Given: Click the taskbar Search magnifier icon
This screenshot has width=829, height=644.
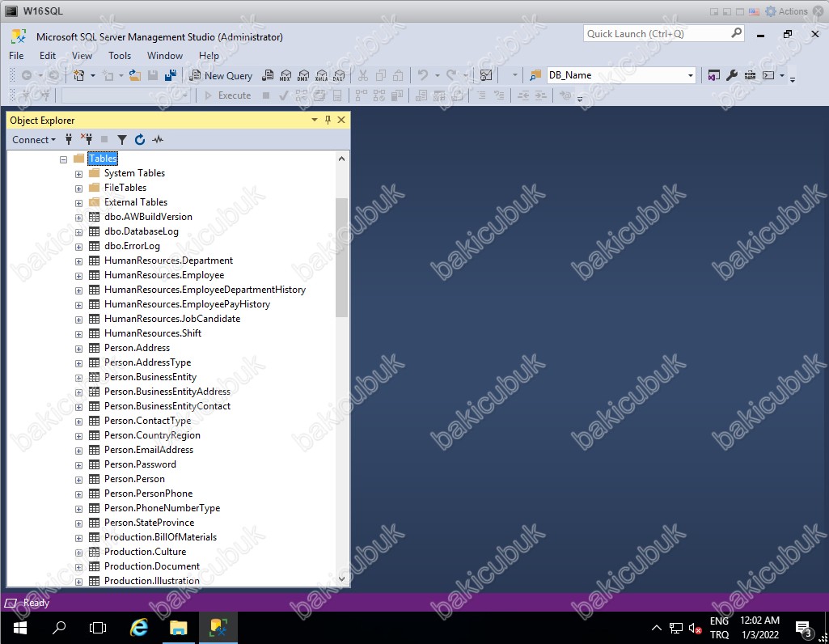Looking at the screenshot, I should pos(59,628).
